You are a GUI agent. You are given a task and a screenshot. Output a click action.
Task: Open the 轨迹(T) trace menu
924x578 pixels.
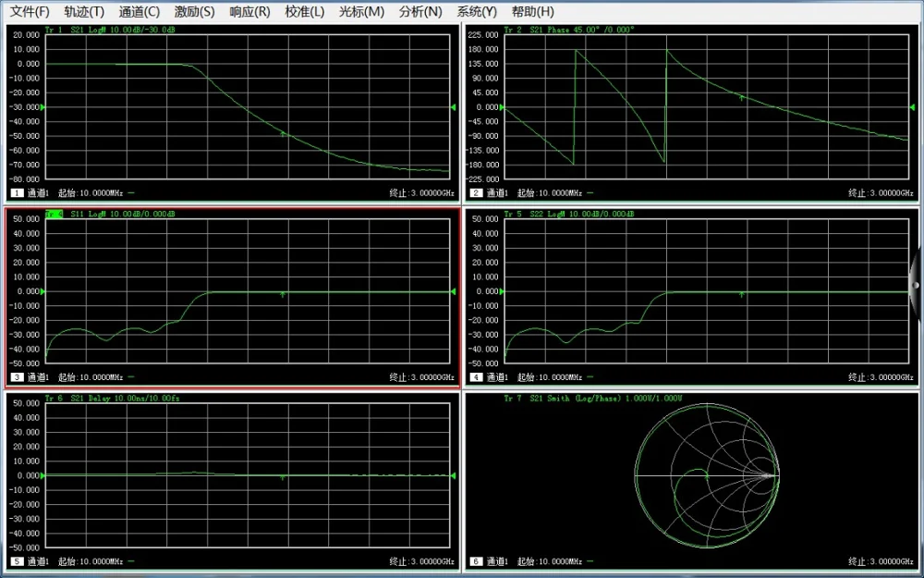[x=84, y=12]
